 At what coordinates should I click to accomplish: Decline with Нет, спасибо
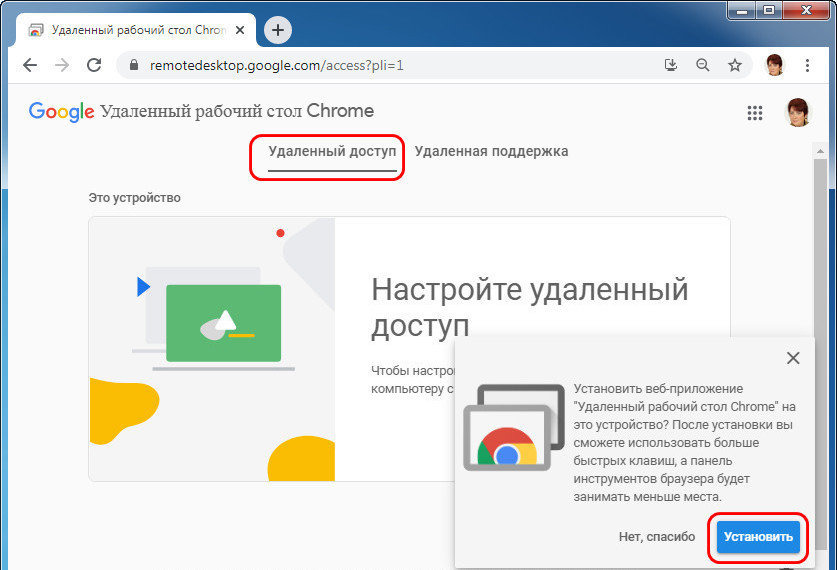pos(656,537)
